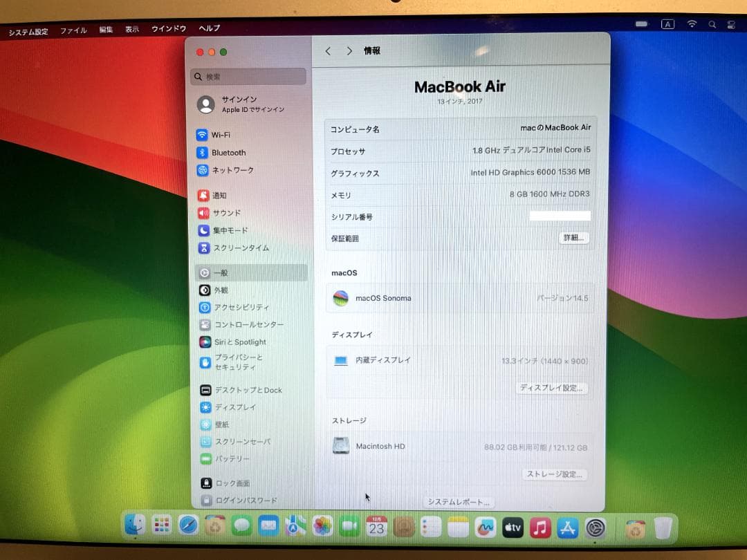Image resolution: width=747 pixels, height=560 pixels.
Task: Open ディスプレイ設定 from the Display section
Action: [x=551, y=388]
